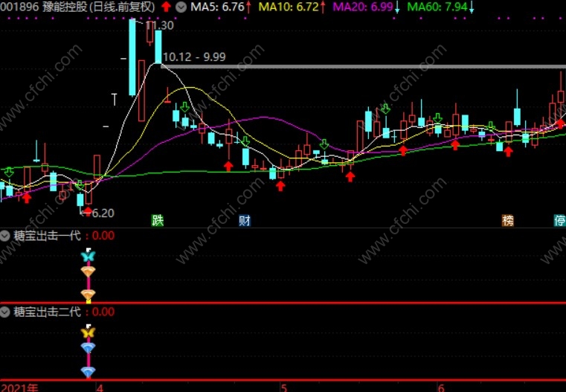
Task: Click the 6.20 low price label
Action: pyautogui.click(x=103, y=213)
